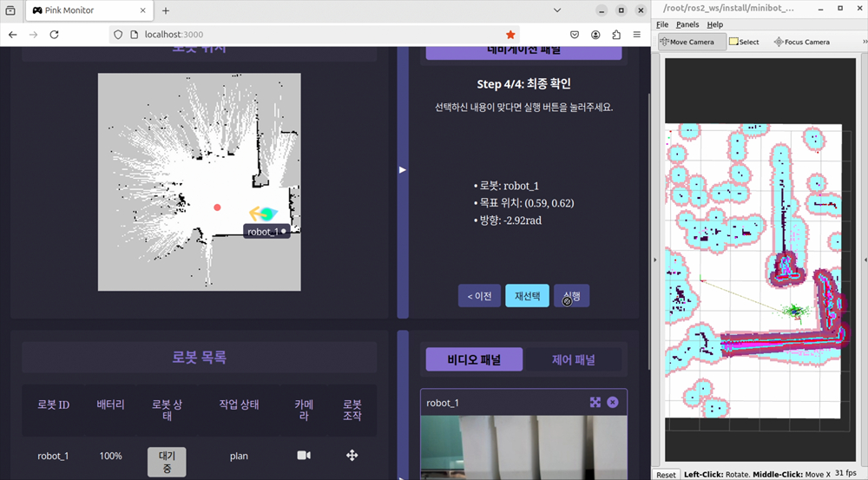Click the 대기 중 status badge
This screenshot has height=480, width=868.
167,462
